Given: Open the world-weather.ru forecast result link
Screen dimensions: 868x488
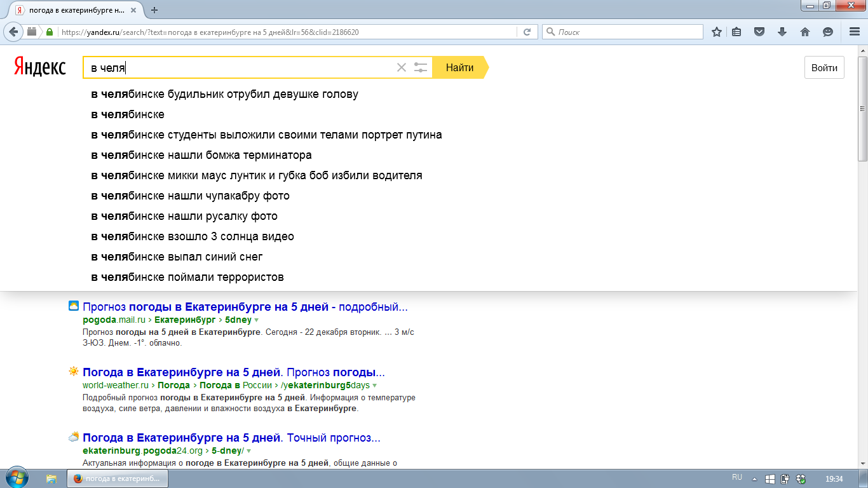Looking at the screenshot, I should (x=233, y=372).
